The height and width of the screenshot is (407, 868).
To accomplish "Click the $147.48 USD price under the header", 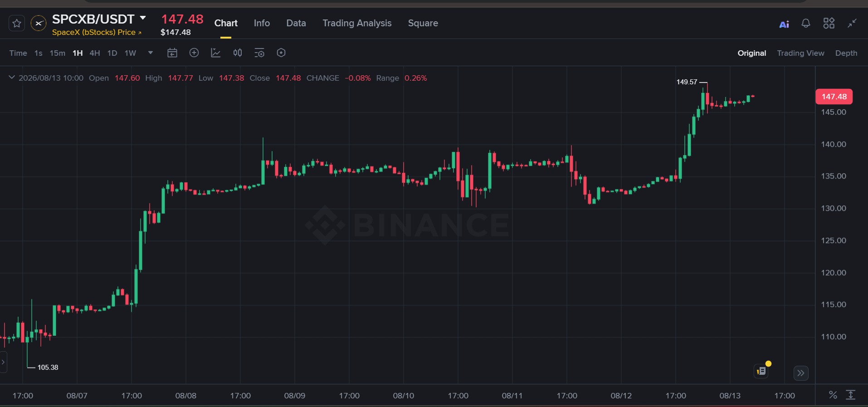I will (176, 32).
